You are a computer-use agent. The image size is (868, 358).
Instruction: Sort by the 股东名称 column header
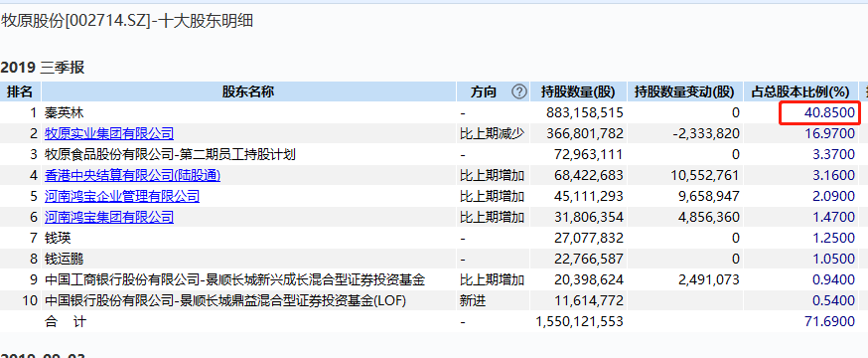(248, 92)
